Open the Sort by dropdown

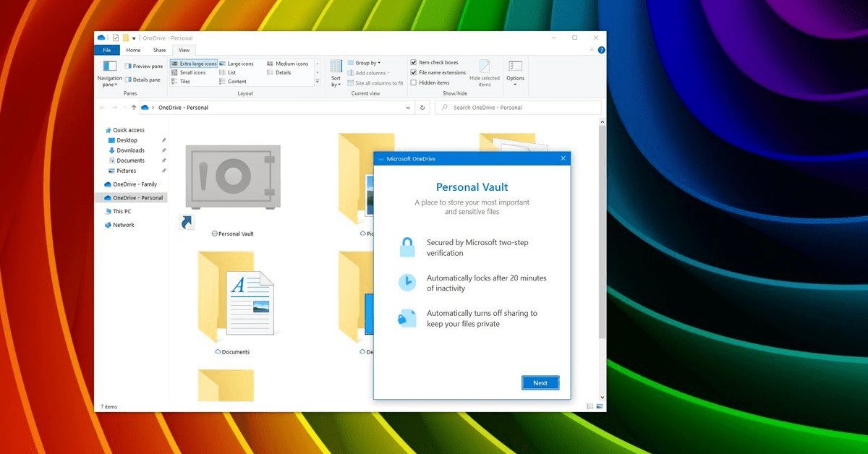(336, 74)
